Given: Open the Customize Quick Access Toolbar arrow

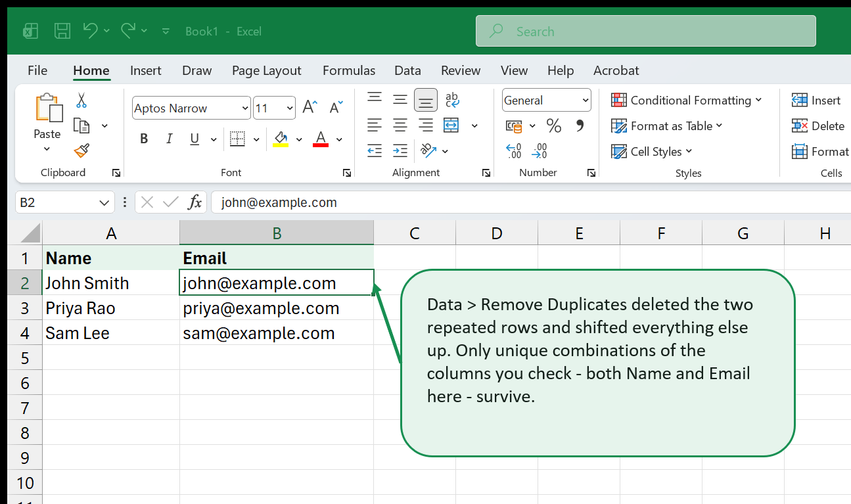Looking at the screenshot, I should click(x=166, y=31).
